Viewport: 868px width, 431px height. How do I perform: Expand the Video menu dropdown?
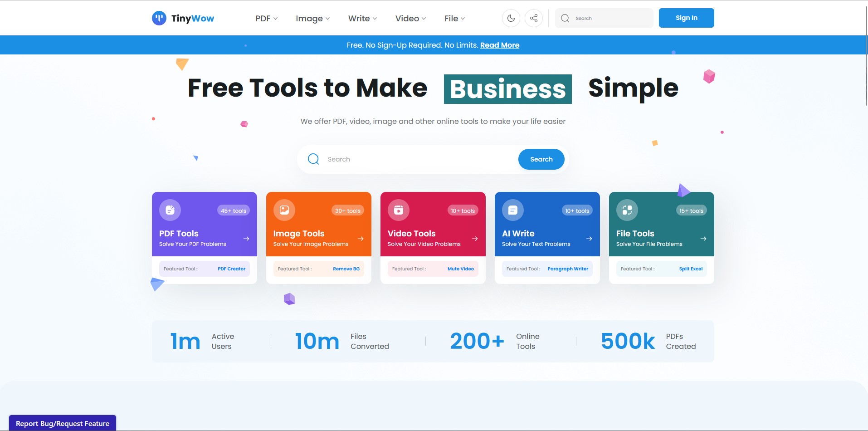point(411,19)
